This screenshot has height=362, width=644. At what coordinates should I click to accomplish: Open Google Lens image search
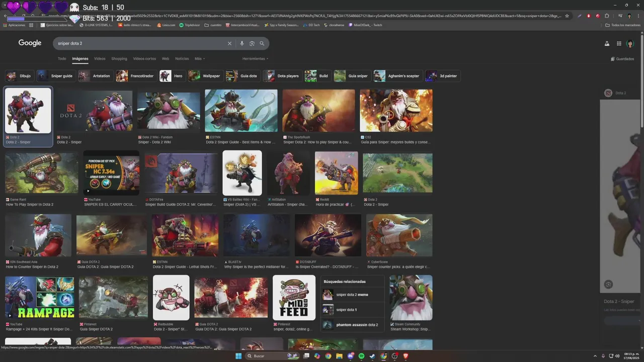[x=252, y=43]
